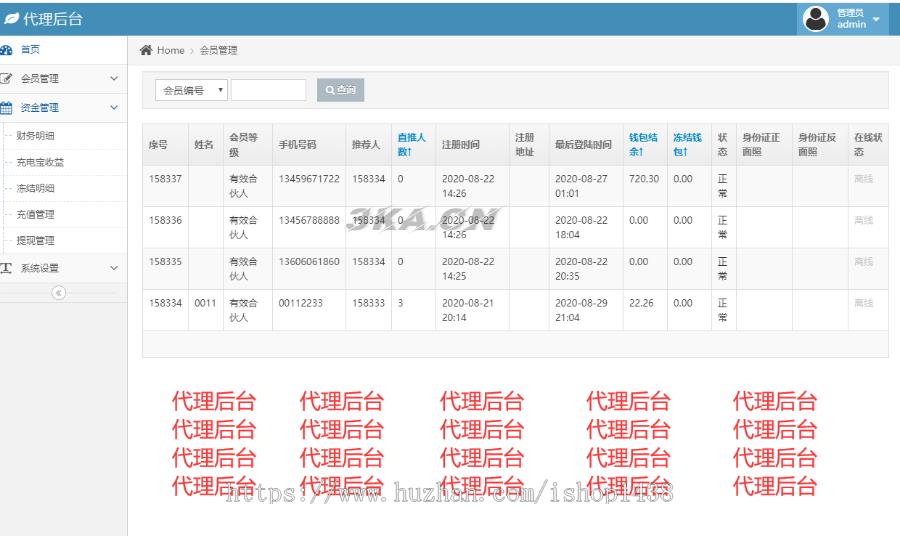900x536 pixels.
Task: Click the calendar icon beside 资金管理
Action: pos(6,107)
